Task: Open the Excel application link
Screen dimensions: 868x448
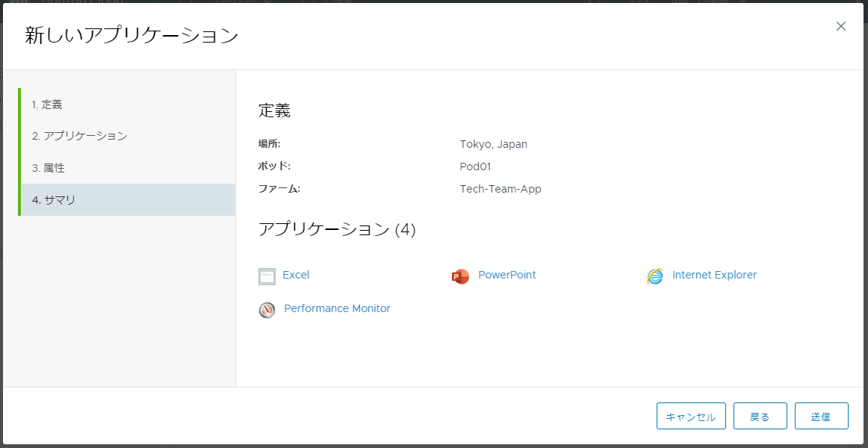Action: point(296,275)
